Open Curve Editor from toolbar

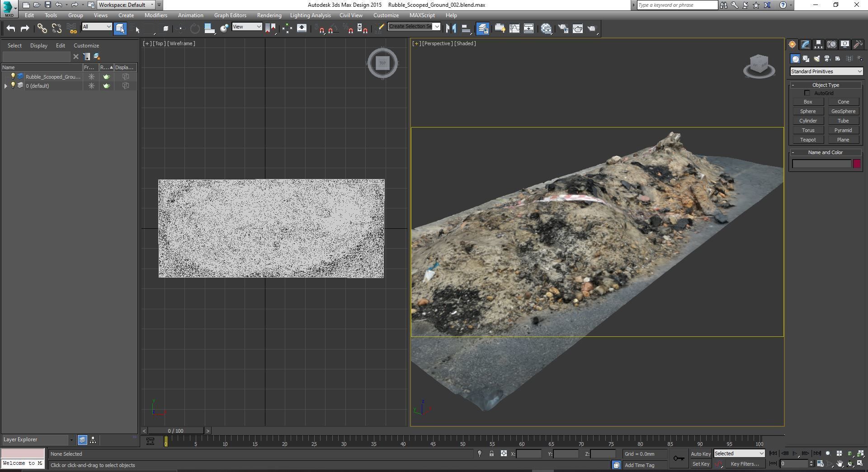pyautogui.click(x=514, y=28)
